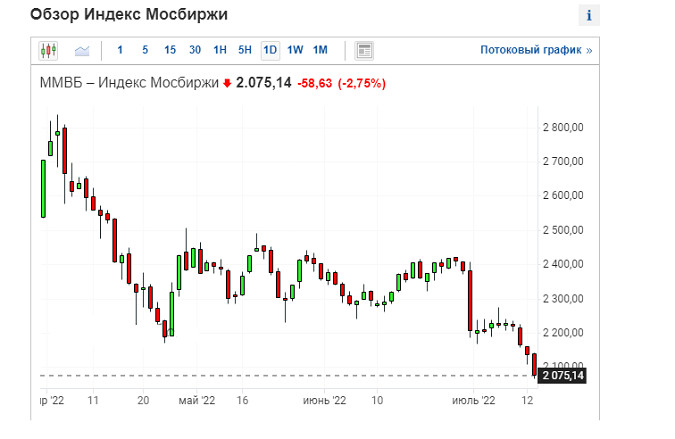Select the 1M timeframe

[x=320, y=50]
